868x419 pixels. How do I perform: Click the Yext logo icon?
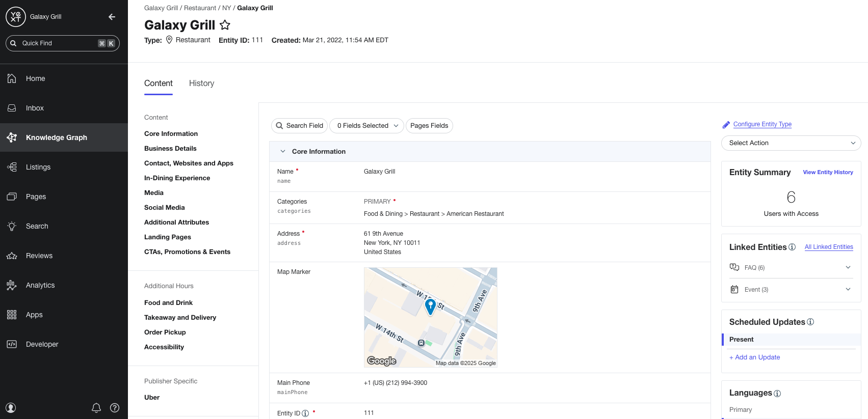click(x=16, y=17)
